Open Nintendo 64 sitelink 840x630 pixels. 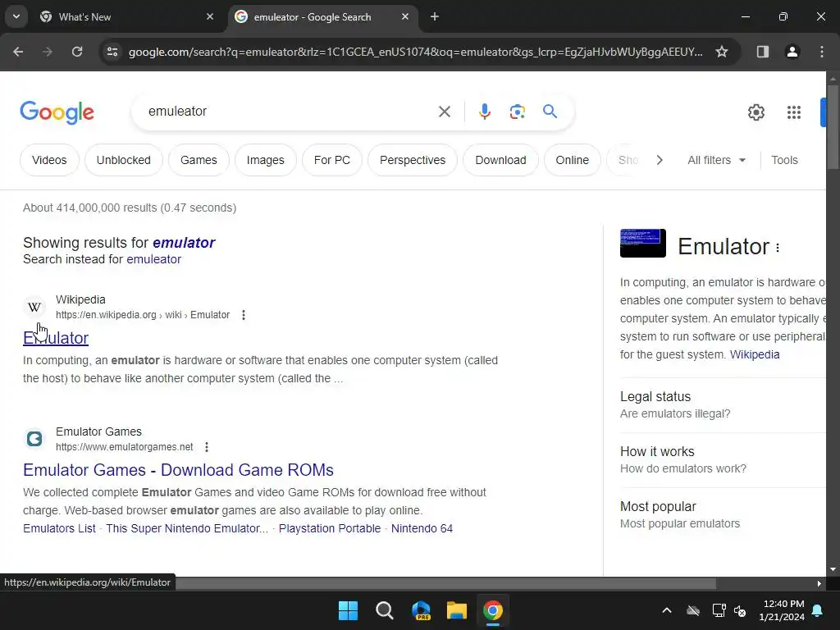(422, 529)
